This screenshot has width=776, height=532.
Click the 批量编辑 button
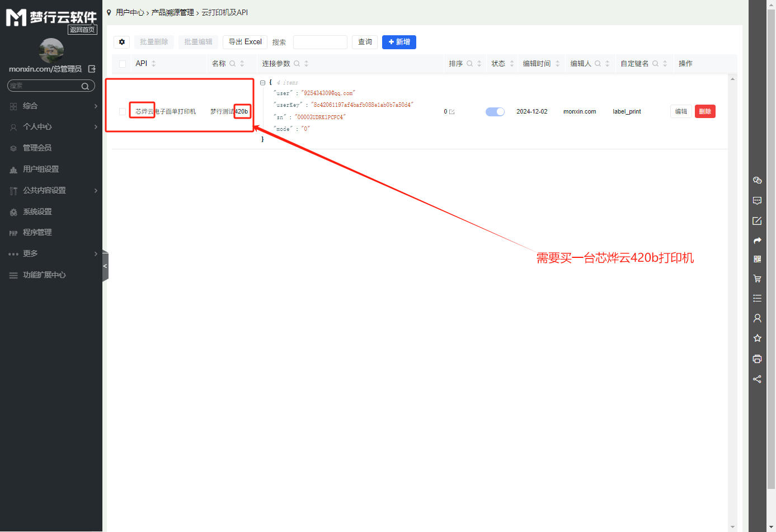pyautogui.click(x=199, y=42)
